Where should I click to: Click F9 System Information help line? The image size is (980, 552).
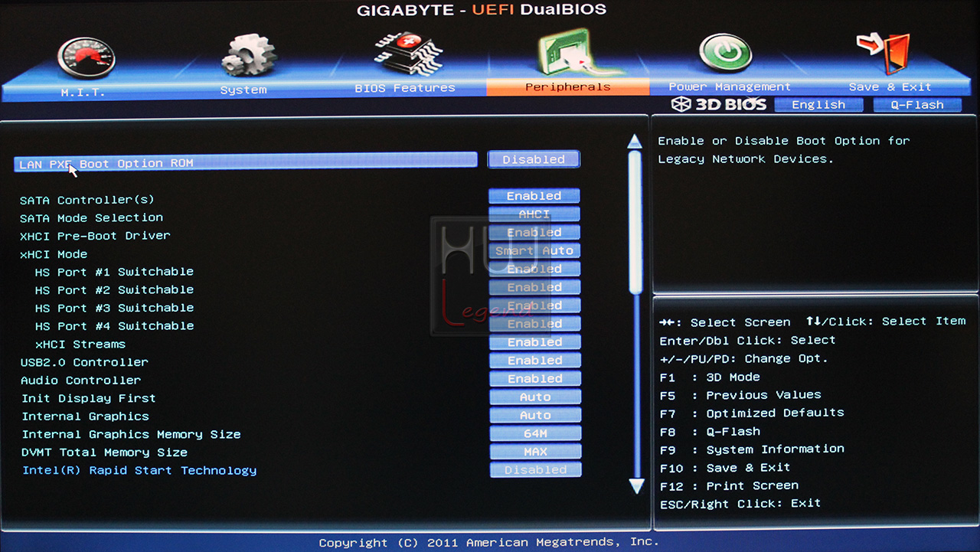click(x=752, y=449)
